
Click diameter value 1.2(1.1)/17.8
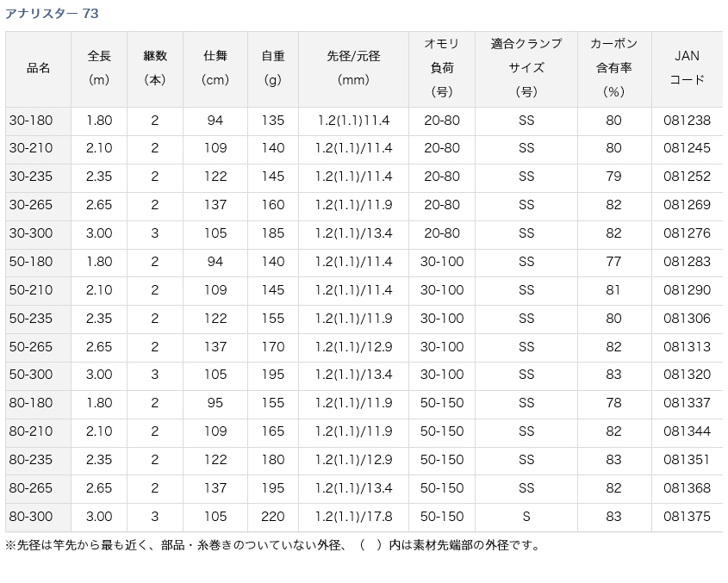click(x=354, y=517)
